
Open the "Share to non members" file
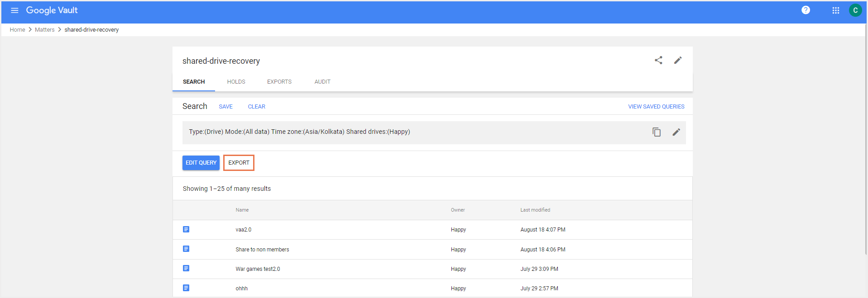pos(262,250)
